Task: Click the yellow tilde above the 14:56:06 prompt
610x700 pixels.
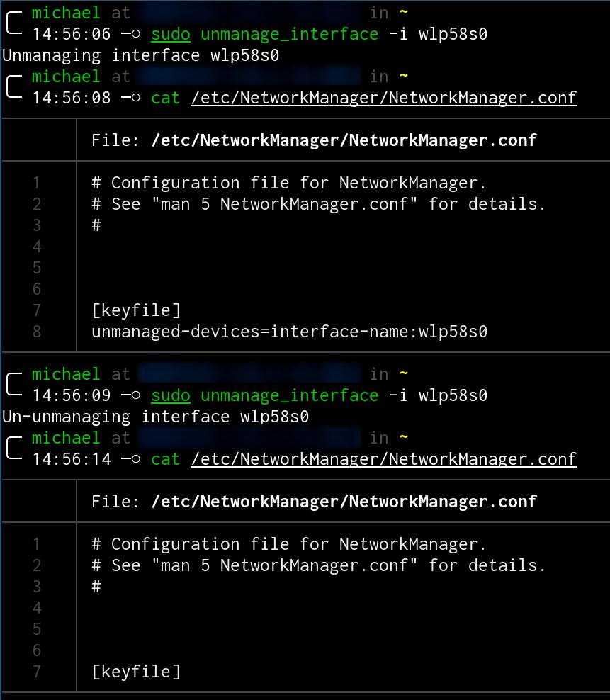Action: click(404, 12)
